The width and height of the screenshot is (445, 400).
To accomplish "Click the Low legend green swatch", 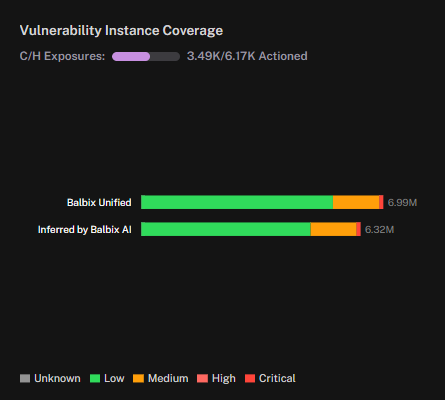I will click(95, 378).
